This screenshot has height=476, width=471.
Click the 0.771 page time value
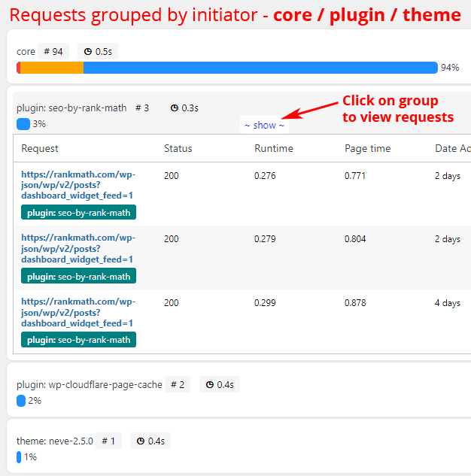point(354,176)
